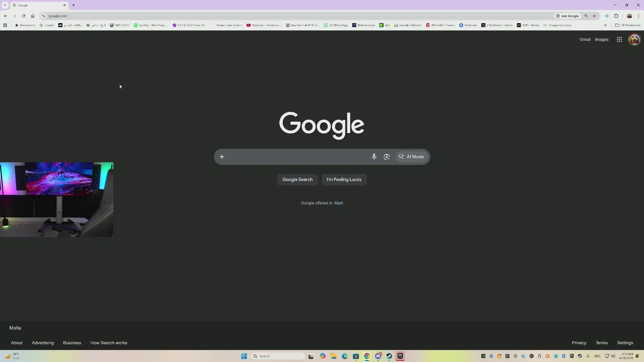Open the Google AdSense bookmark
Screen dimensions: 644x362
408,25
